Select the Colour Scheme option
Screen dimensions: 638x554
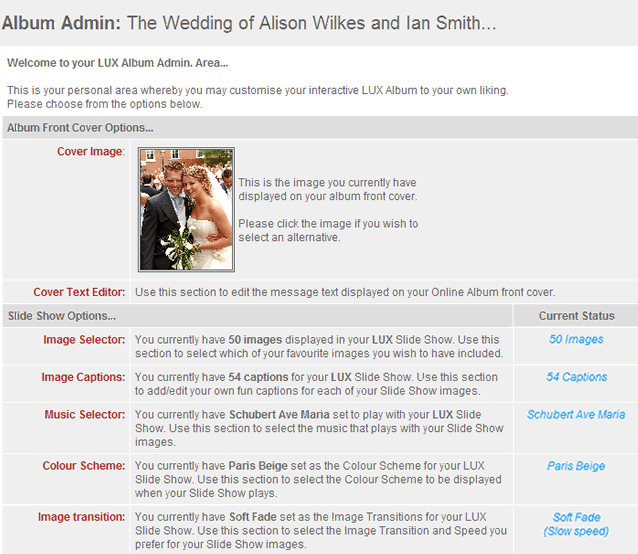pos(83,466)
